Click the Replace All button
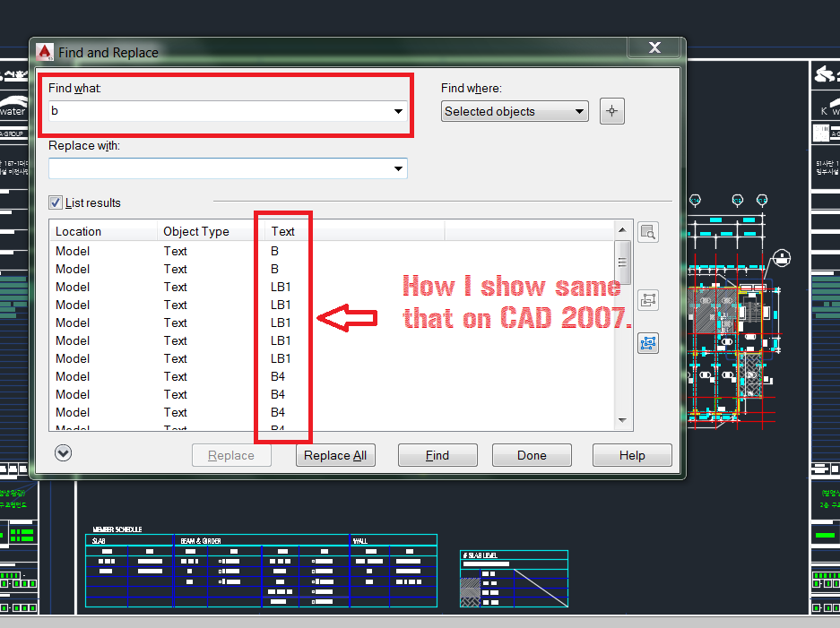Viewport: 840px width, 628px height. [335, 454]
